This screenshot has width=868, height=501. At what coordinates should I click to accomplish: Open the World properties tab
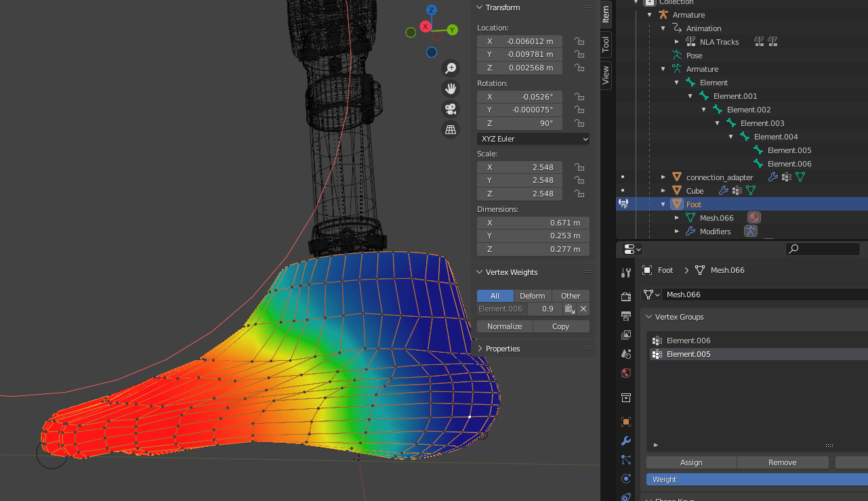pyautogui.click(x=625, y=373)
